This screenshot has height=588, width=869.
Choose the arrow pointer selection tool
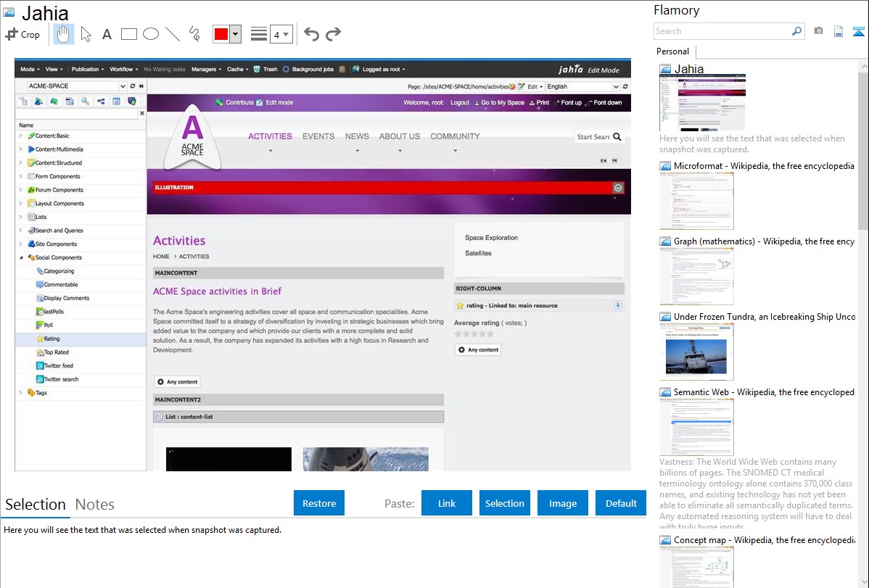click(86, 34)
